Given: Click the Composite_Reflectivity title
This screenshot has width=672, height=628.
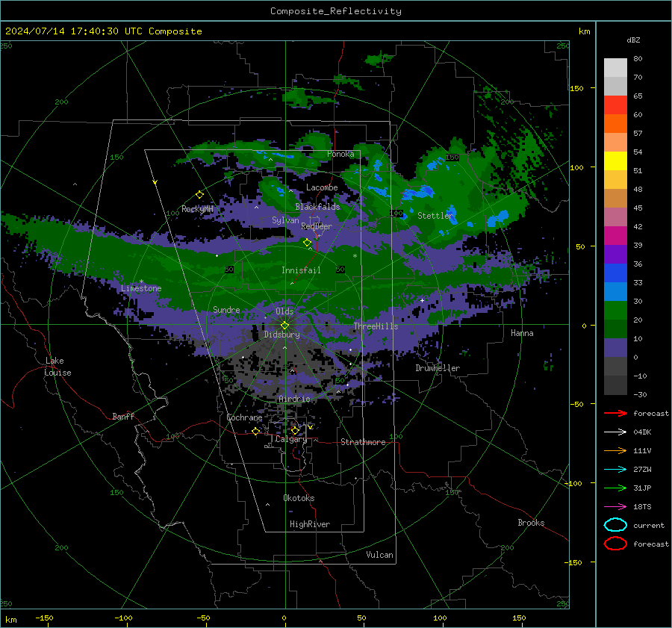Looking at the screenshot, I should 336,11.
